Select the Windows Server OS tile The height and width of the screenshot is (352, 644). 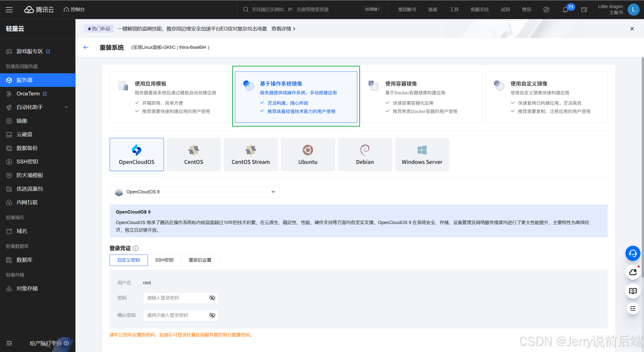pos(422,154)
